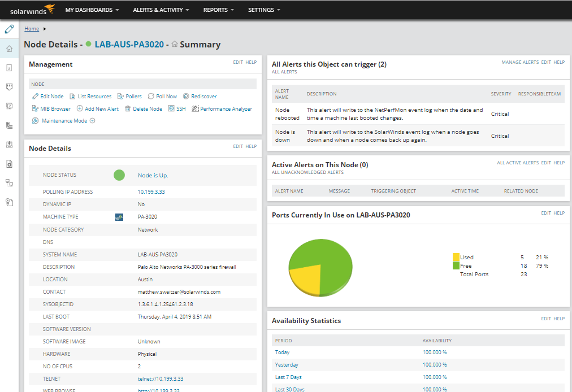Click the chart graph sidebar icon
This screenshot has width=572, height=392.
point(10,125)
